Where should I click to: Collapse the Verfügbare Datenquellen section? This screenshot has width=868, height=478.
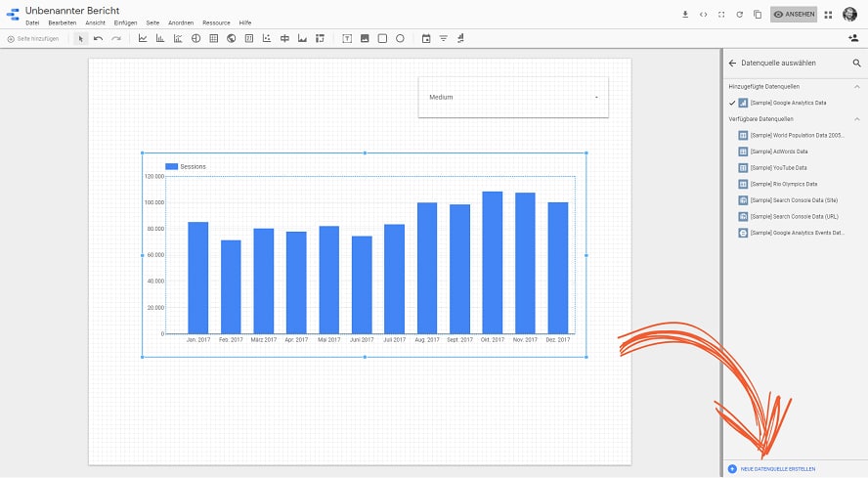pyautogui.click(x=857, y=119)
